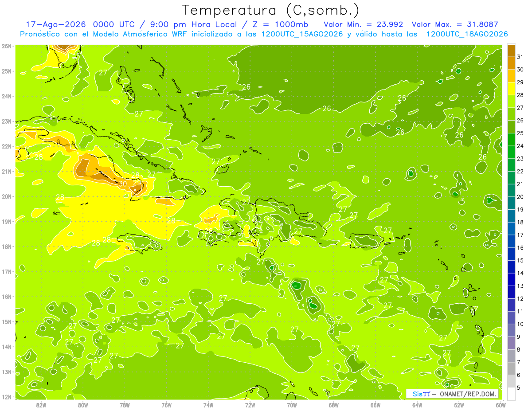Pick the blue legend swatch between 15 and 16
The height and width of the screenshot is (411, 532).
click(x=511, y=254)
